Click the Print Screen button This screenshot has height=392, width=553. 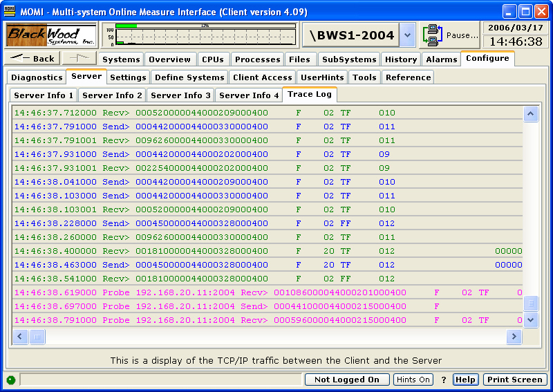click(514, 380)
